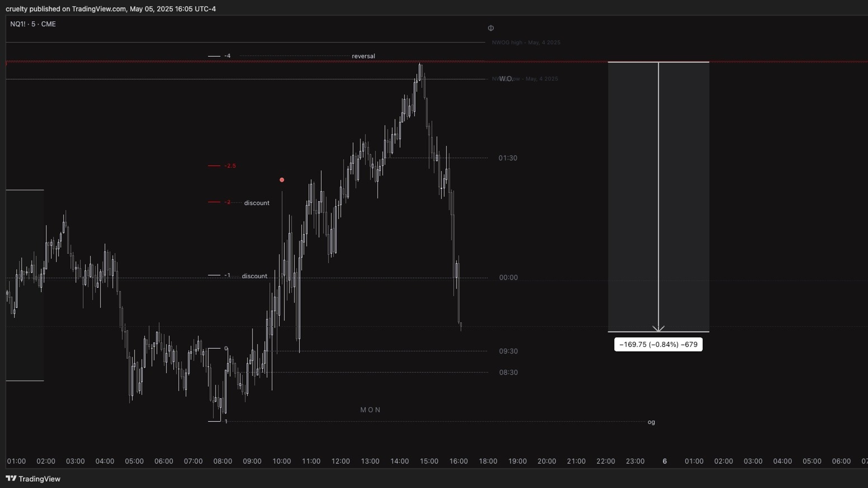Image resolution: width=868 pixels, height=488 pixels.
Task: Click the 'reversal' annotation label
Action: 363,56
